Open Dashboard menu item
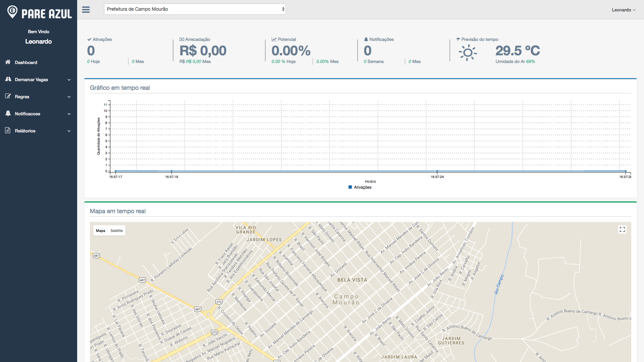The width and height of the screenshot is (644, 362). [39, 62]
